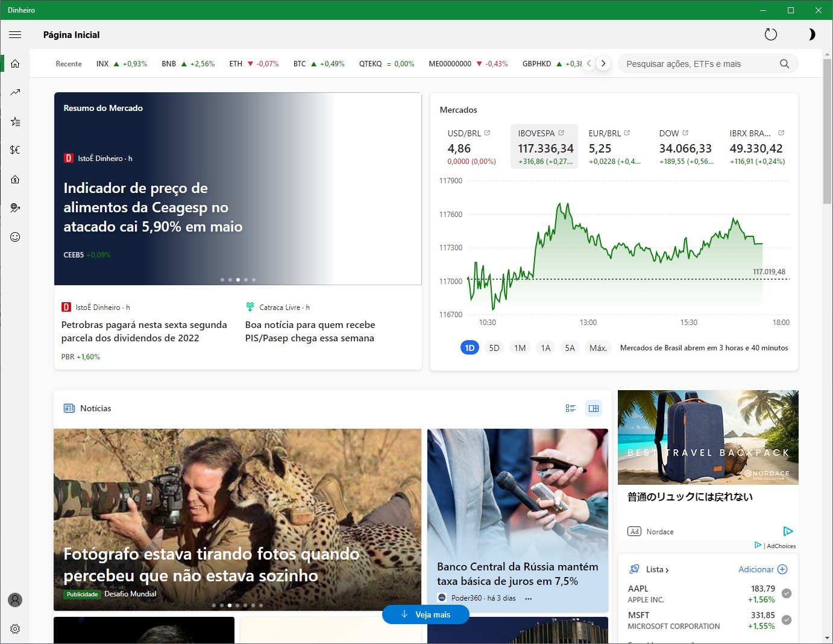Image resolution: width=833 pixels, height=644 pixels.
Task: Switch news to grid view
Action: pos(594,408)
